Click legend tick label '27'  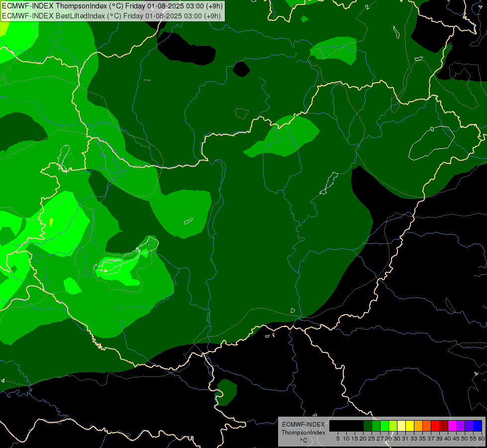click(380, 439)
